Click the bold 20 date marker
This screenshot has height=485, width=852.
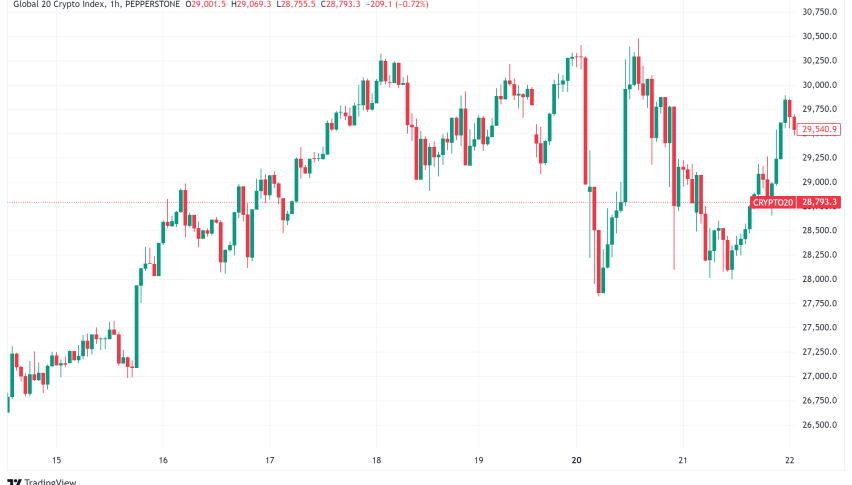pyautogui.click(x=576, y=459)
